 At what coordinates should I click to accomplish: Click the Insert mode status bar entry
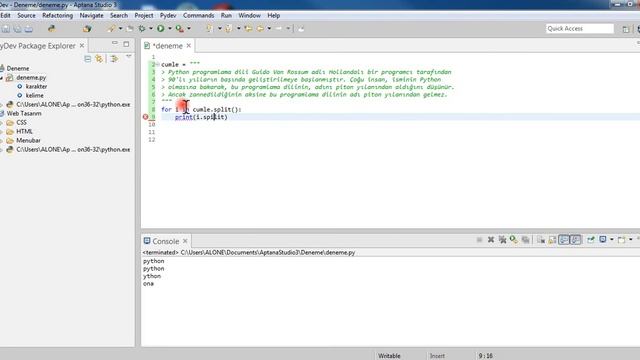point(437,356)
